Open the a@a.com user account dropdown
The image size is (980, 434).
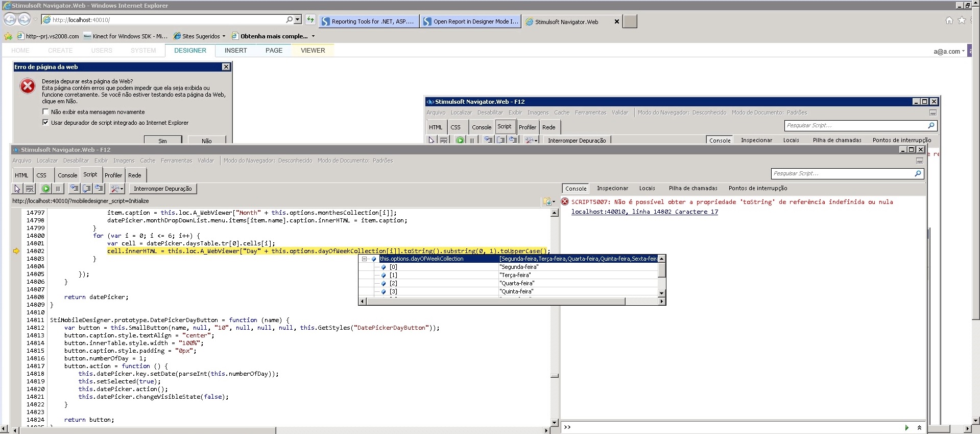point(949,51)
